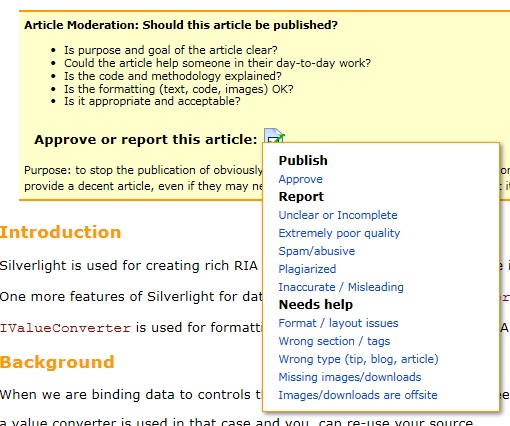Click 'Is purpose and goal of the article clear?'
This screenshot has height=426, width=510.
(x=171, y=50)
